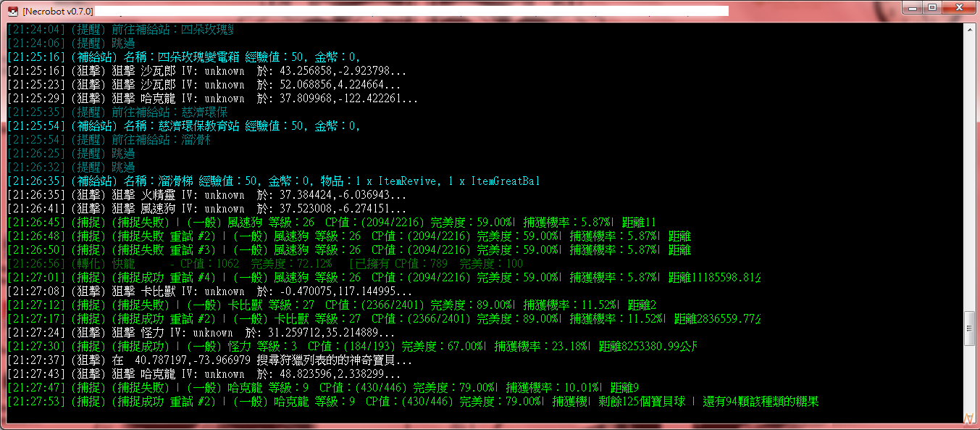980x430 pixels.
Task: Click the vertical scrollbar thumb
Action: pos(969,328)
